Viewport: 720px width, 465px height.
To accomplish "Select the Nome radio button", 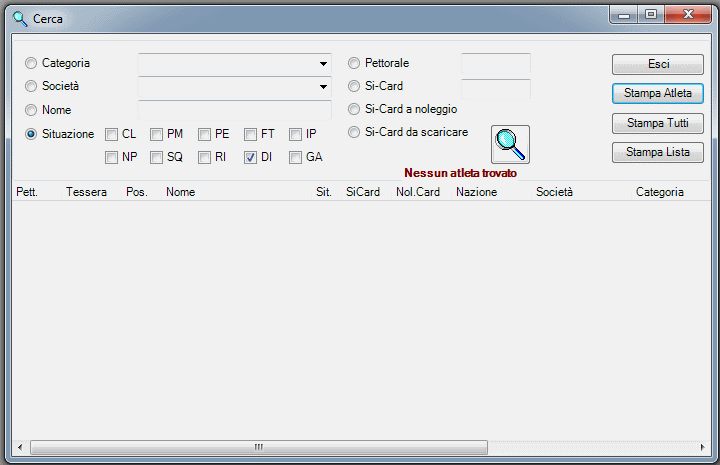I will (31, 110).
